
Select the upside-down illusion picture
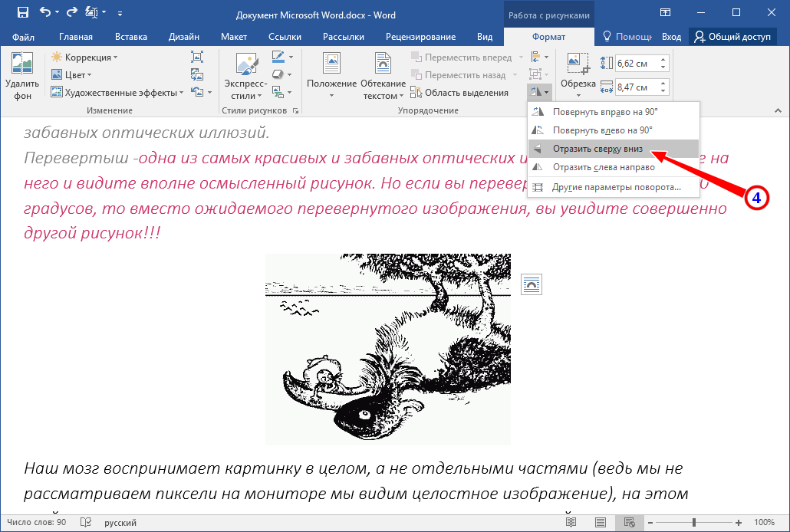(x=388, y=349)
